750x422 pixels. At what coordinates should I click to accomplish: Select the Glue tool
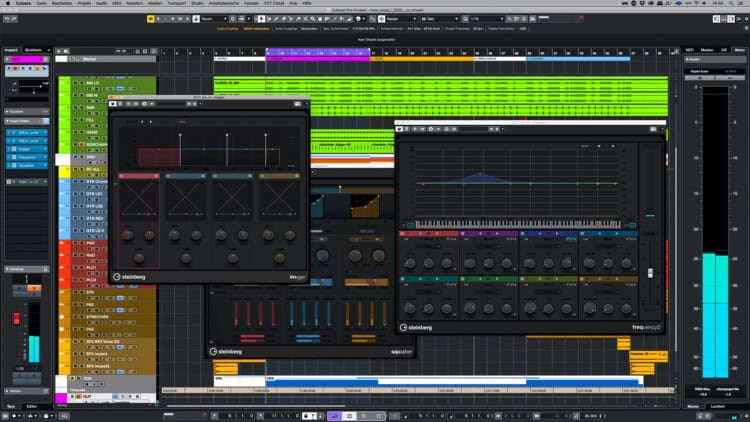click(x=298, y=19)
